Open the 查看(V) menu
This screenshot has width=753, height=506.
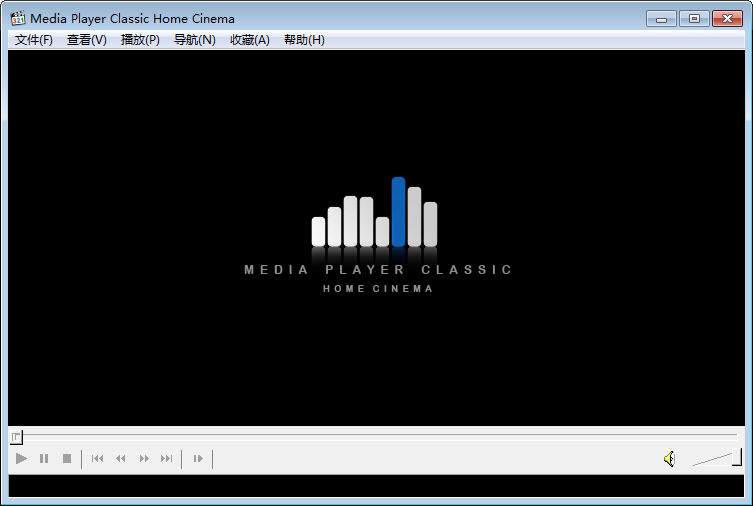87,40
